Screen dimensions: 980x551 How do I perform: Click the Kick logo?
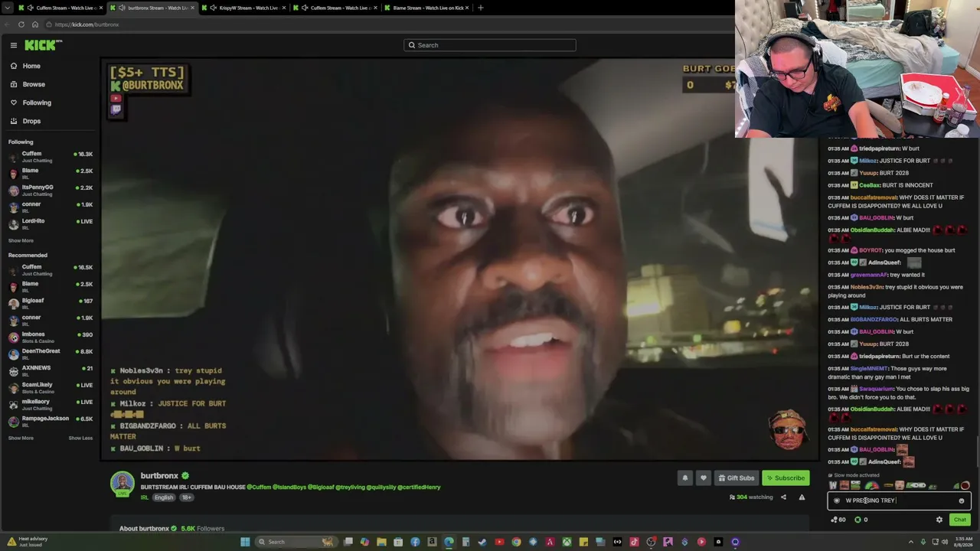click(41, 45)
